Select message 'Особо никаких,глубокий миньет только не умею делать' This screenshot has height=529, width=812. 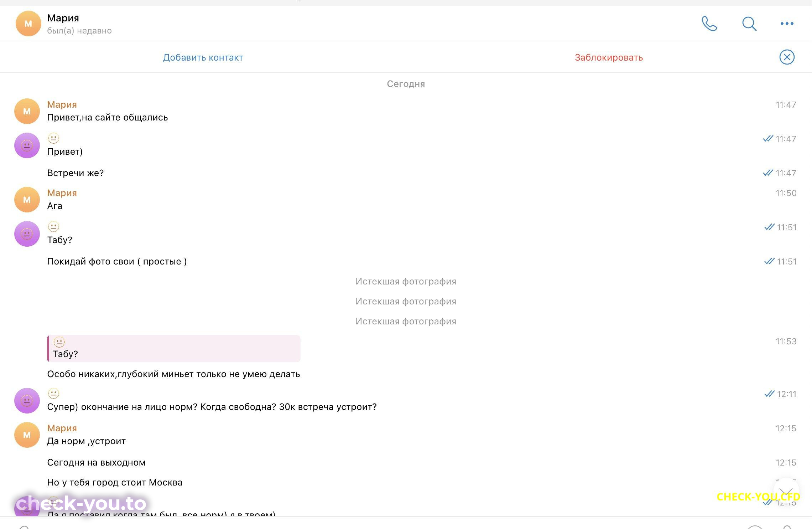point(173,374)
